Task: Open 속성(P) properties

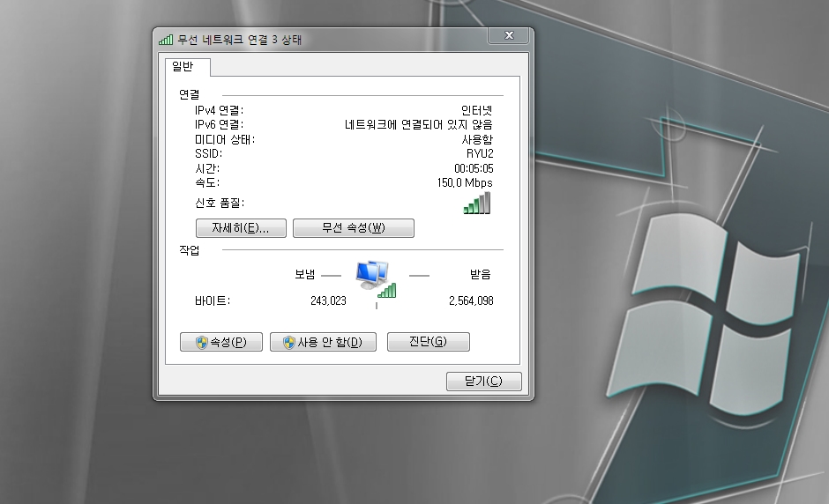Action: [x=221, y=342]
